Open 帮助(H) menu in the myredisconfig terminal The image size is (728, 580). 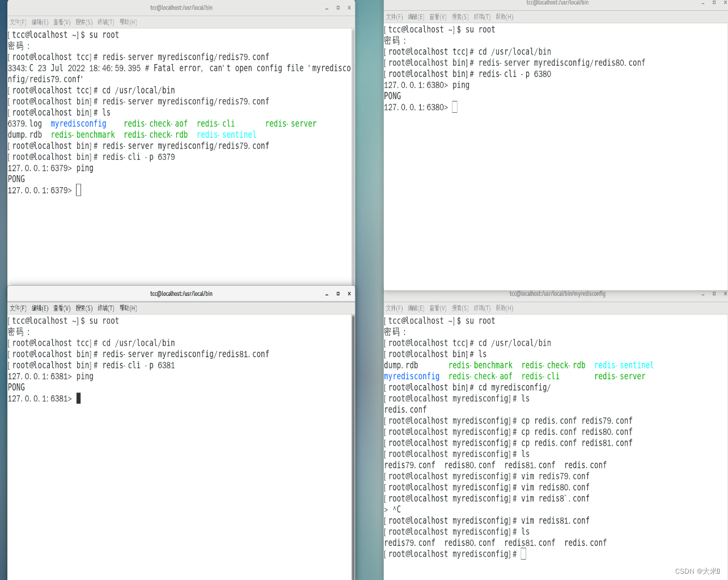coord(504,308)
